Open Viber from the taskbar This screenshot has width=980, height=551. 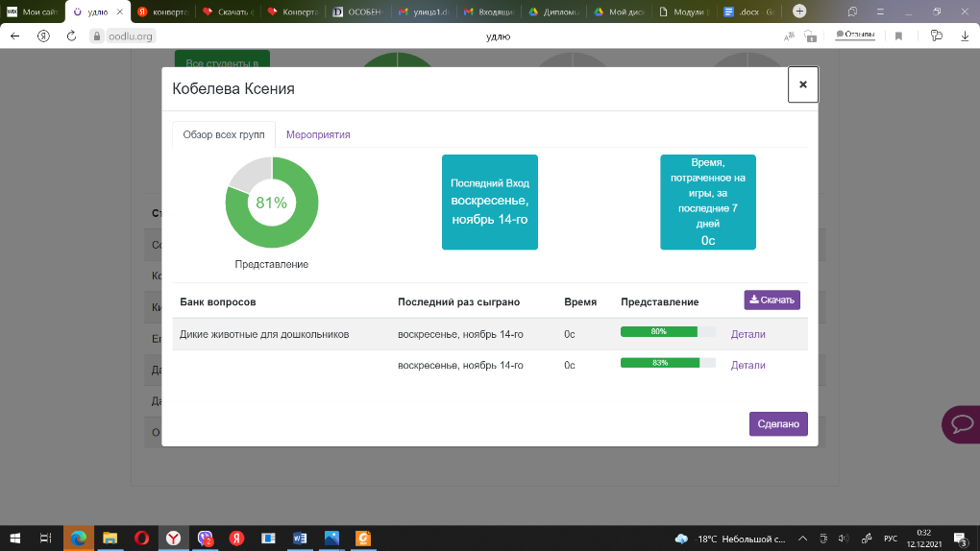pos(205,539)
